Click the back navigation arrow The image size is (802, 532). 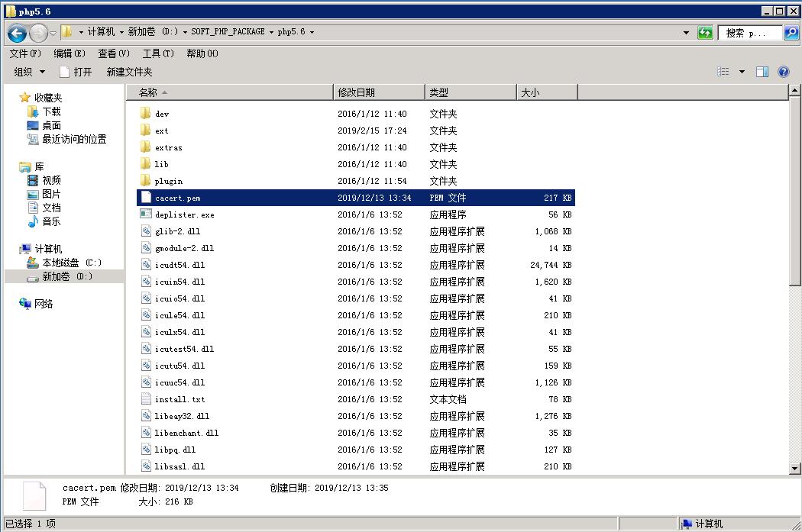coord(16,32)
